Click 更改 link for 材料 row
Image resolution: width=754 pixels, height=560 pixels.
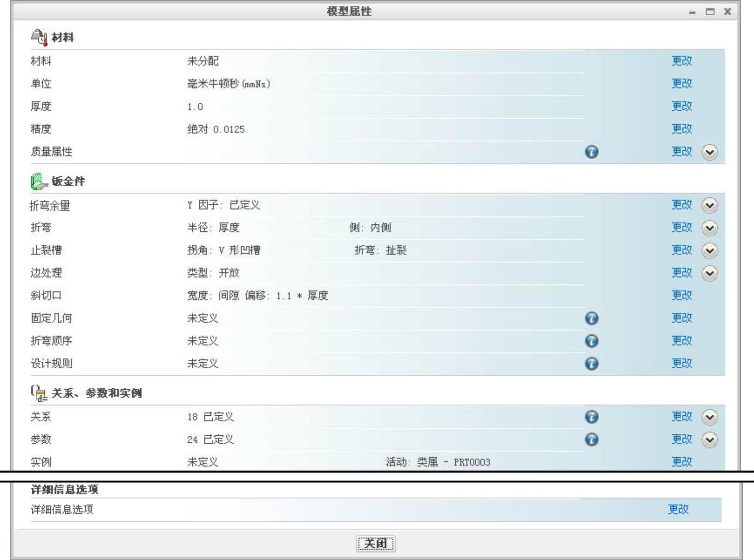682,61
